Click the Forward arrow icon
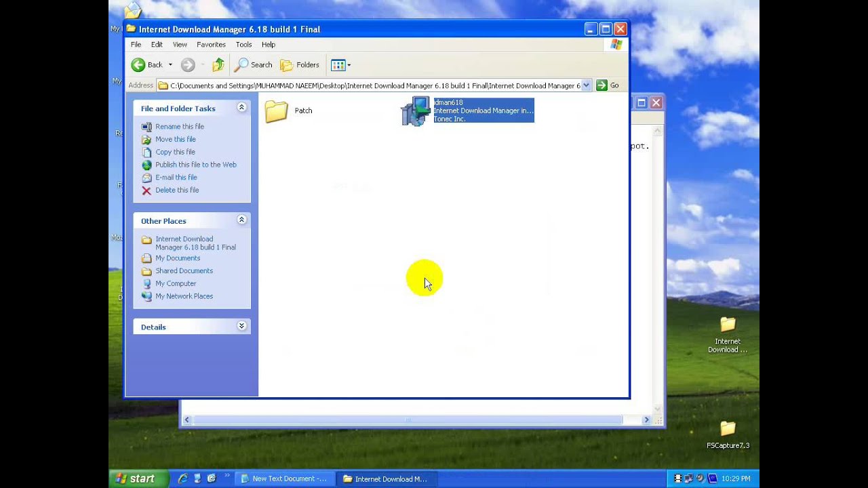Screen dimensions: 868x488 pyautogui.click(x=188, y=65)
